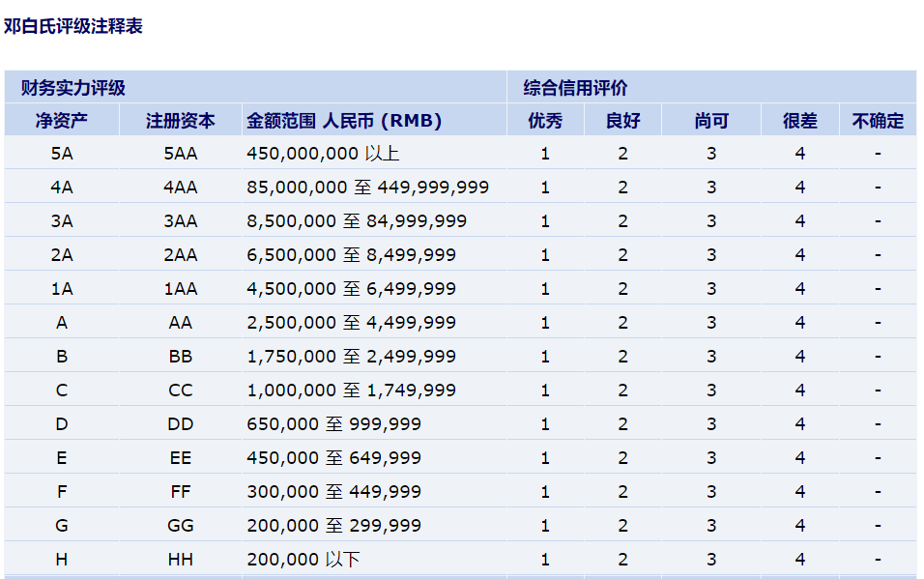The height and width of the screenshot is (579, 924).
Task: Click the 很差 value 4 in 2A row
Action: (x=799, y=255)
